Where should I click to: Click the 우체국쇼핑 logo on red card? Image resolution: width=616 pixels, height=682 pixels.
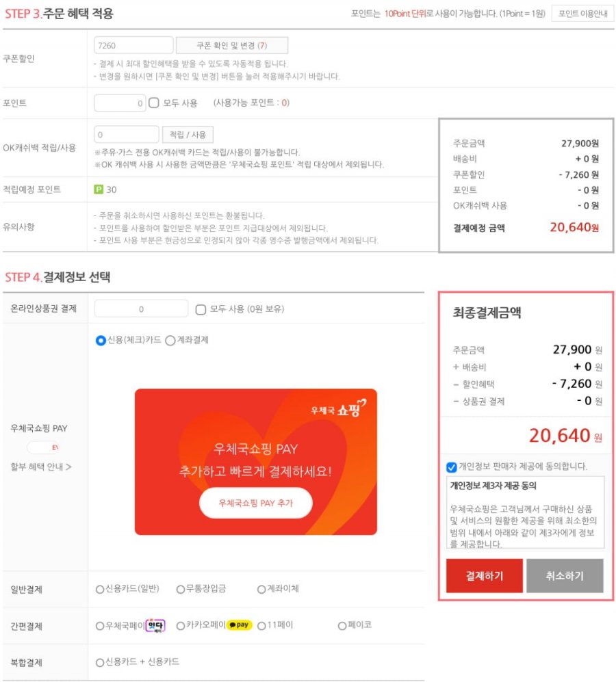[339, 408]
